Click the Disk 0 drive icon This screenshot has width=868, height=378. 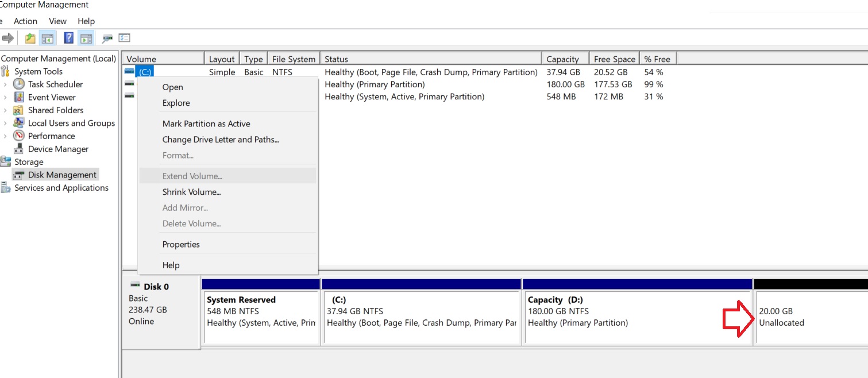pyautogui.click(x=136, y=286)
